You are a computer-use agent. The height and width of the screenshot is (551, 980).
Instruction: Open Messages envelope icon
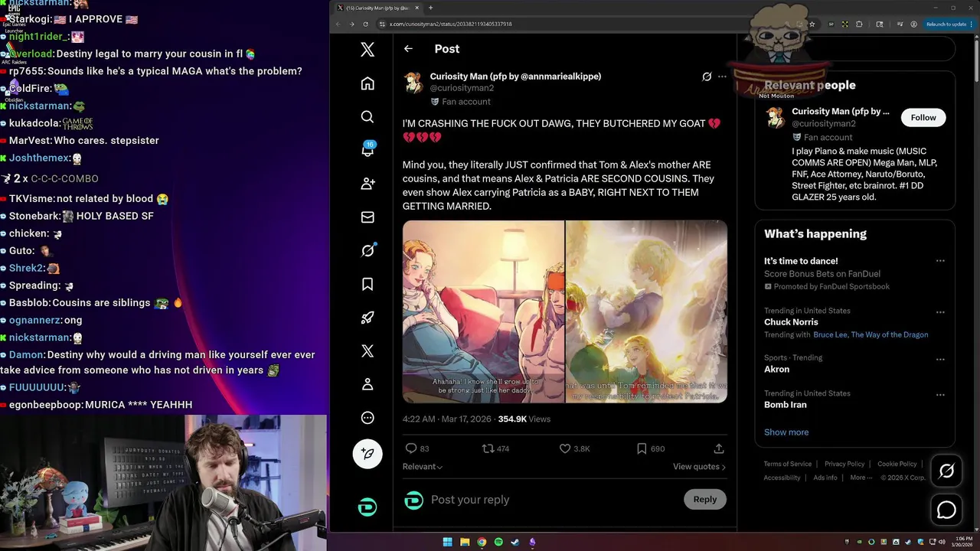pyautogui.click(x=367, y=217)
